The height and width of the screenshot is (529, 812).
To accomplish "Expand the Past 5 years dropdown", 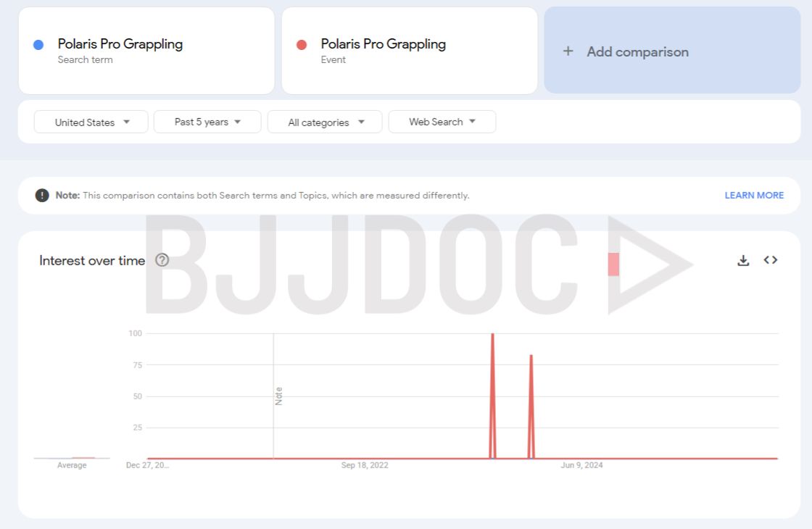I will 207,122.
